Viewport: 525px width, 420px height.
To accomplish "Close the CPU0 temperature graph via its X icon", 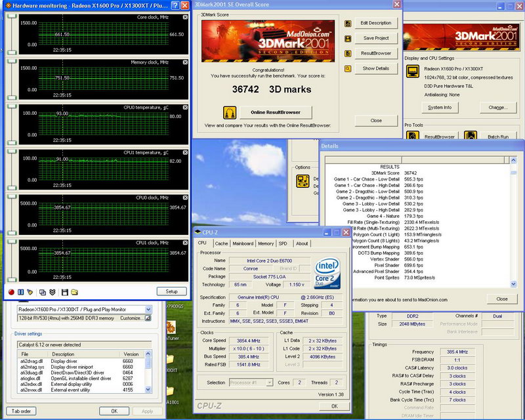I will (x=185, y=107).
